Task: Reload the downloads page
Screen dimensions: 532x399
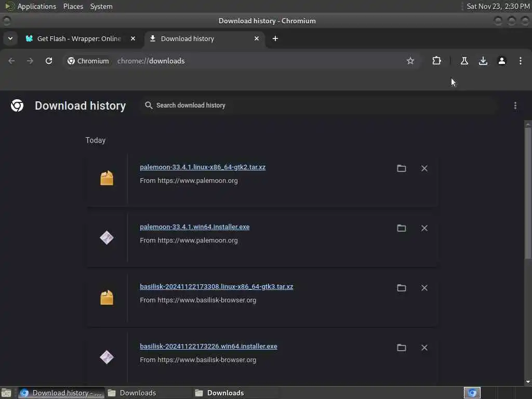Action: 49,61
